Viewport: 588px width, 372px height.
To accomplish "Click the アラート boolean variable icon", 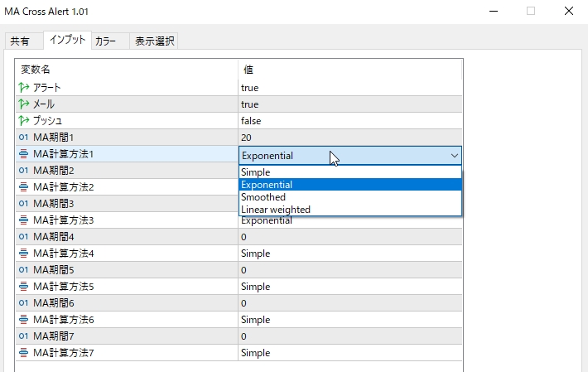I will (23, 87).
